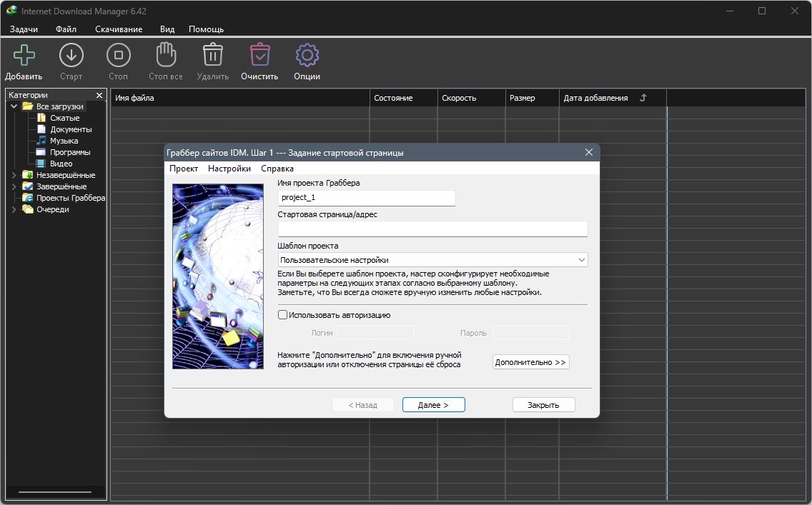Click the Стартовая страница/адрес input field
Screen dimensions: 812x505
point(433,229)
